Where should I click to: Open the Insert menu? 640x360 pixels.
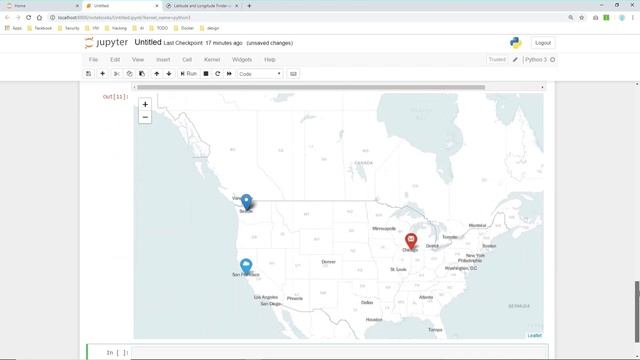point(163,60)
